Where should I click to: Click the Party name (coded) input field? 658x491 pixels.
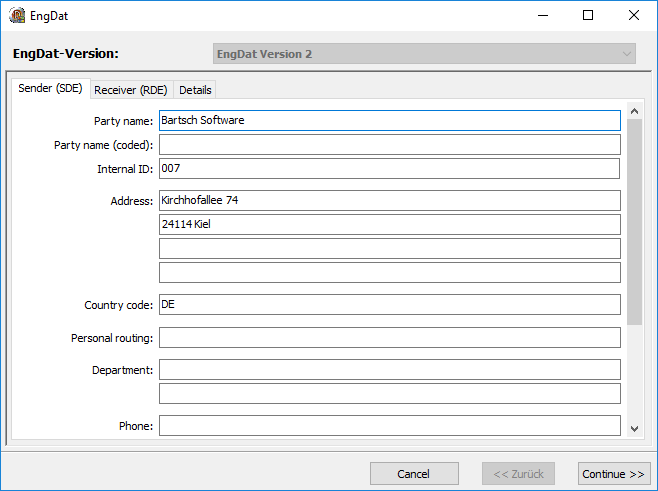[x=390, y=145]
